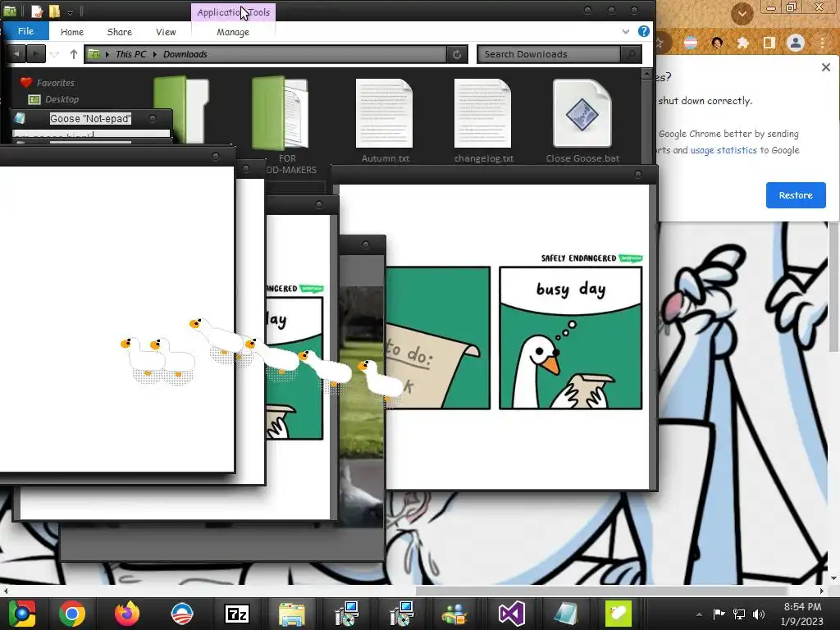This screenshot has height=630, width=840.
Task: Select the changelog.txt file
Action: coord(483,121)
